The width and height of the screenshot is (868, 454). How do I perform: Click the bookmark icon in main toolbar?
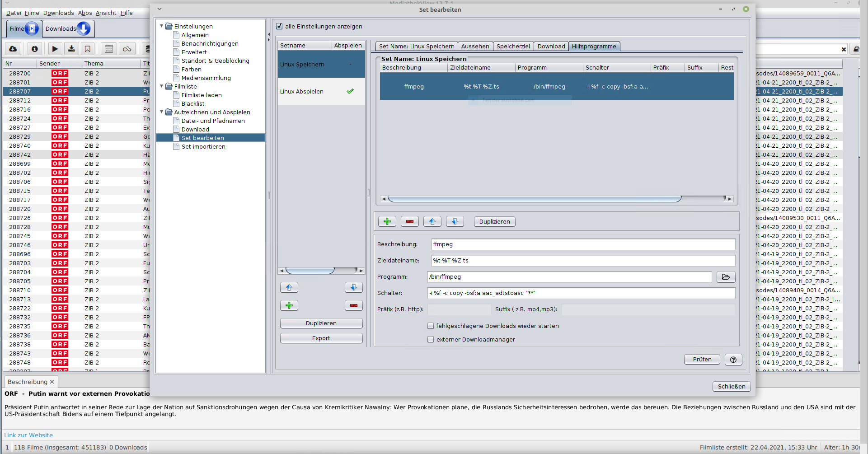[x=88, y=49]
